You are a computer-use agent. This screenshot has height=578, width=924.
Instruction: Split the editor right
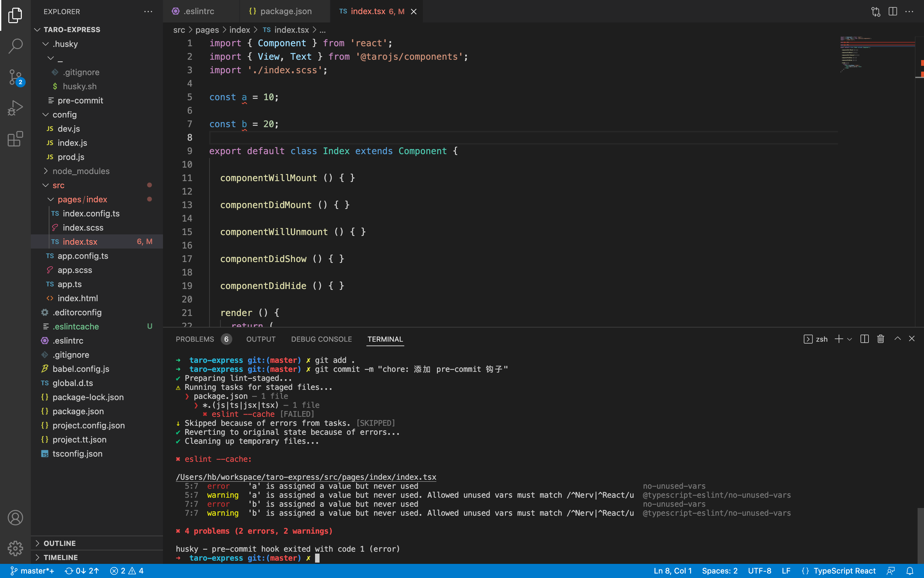(x=893, y=12)
